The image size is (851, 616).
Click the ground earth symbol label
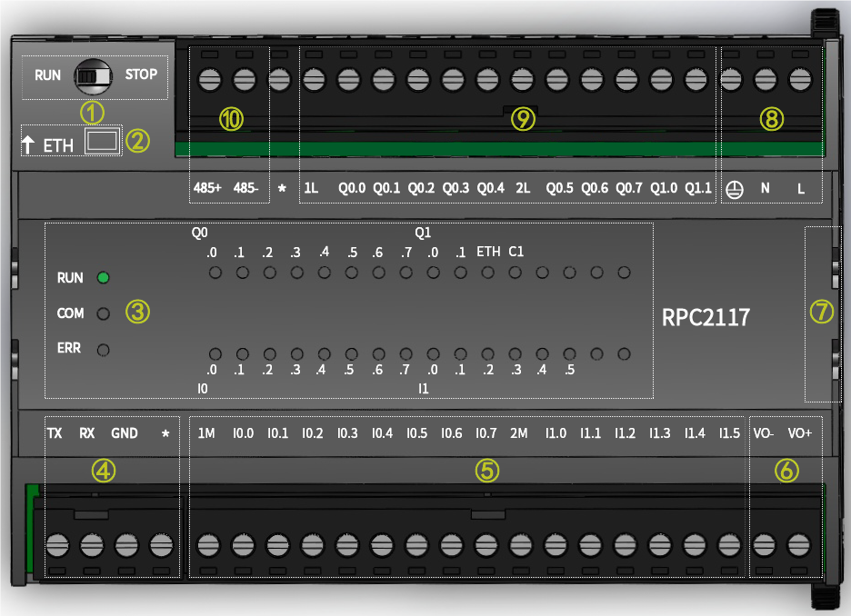(736, 189)
